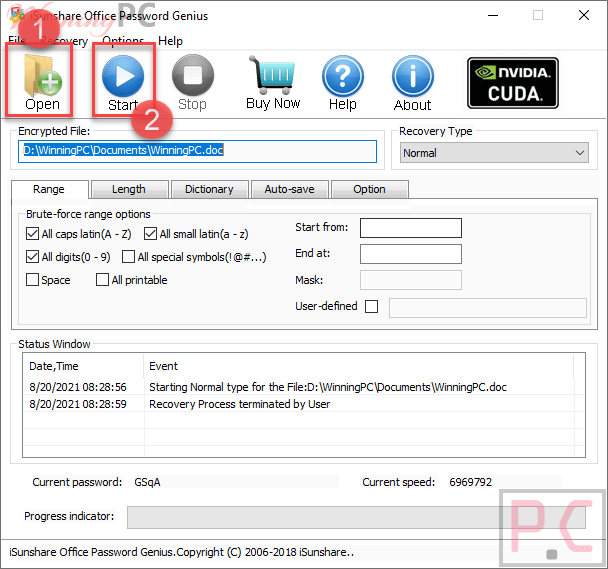Toggle All small latin(a - z) checkbox
Viewport: 608px width, 569px height.
pyautogui.click(x=150, y=233)
